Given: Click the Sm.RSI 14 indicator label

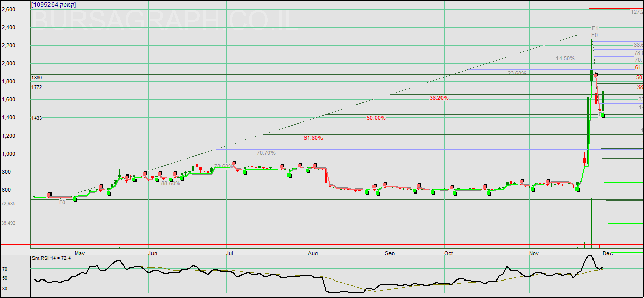Looking at the screenshot, I should 50,258.
